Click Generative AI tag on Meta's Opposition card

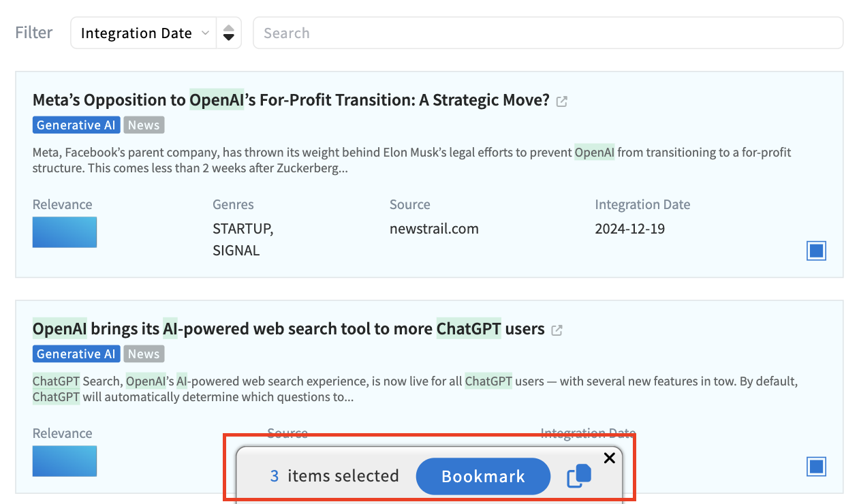76,125
